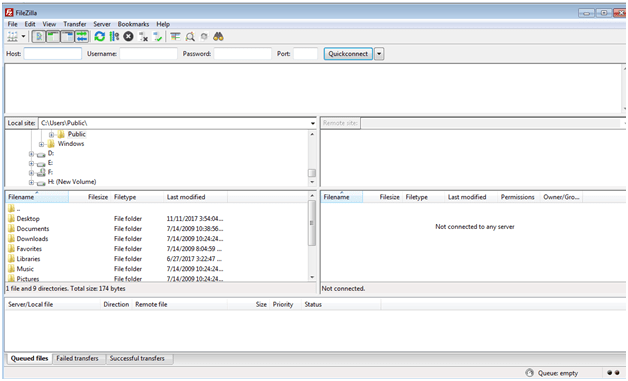The width and height of the screenshot is (628, 381).
Task: Open the View menu
Action: tap(49, 24)
